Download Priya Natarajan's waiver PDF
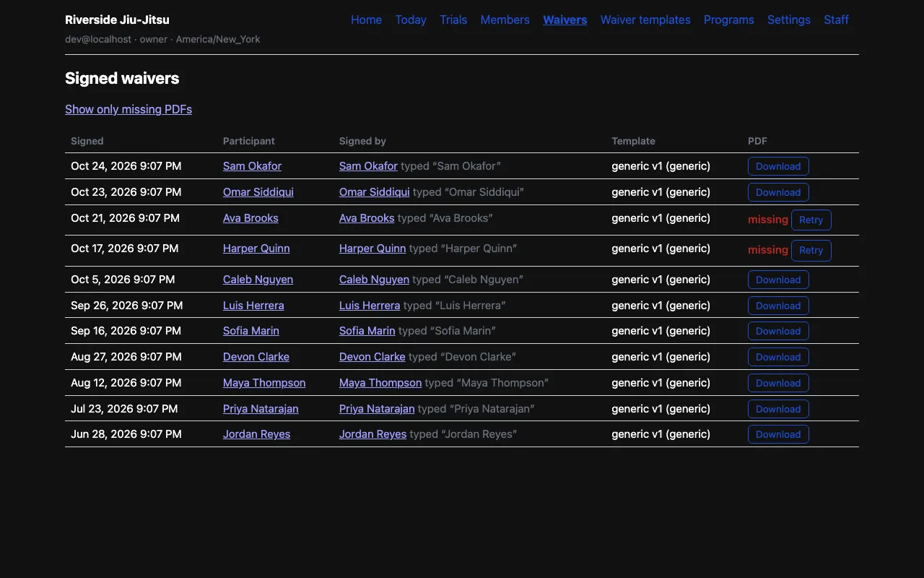924x578 pixels. point(778,409)
